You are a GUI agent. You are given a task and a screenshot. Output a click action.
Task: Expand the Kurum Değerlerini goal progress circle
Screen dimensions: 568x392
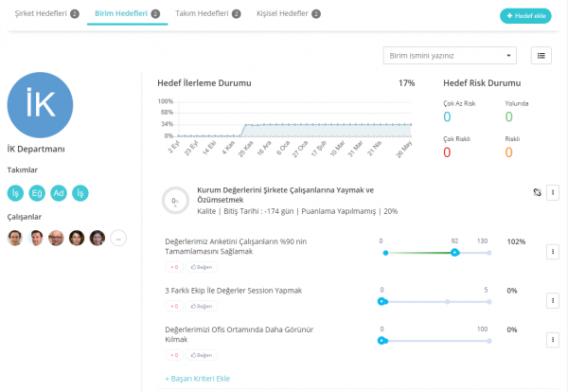coord(174,200)
